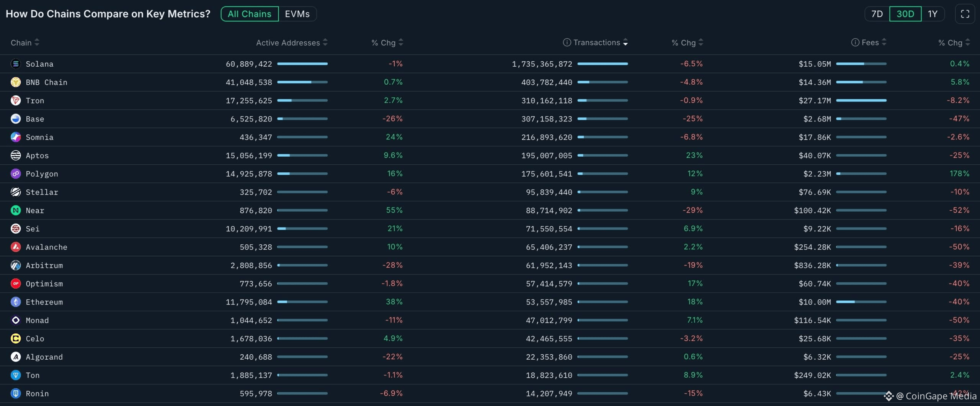Select the All Chains tab

[x=249, y=14]
